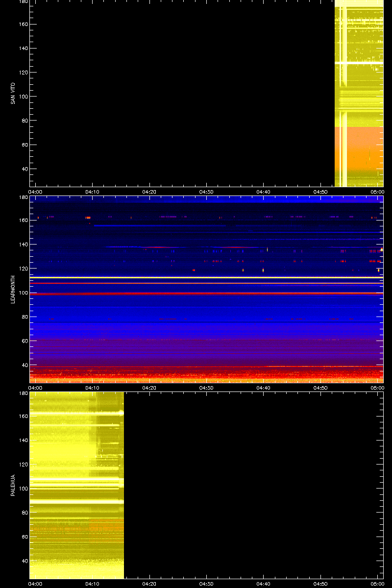The image size is (392, 588).
Task: Click 05:00 time label under SAN VITO panel
Action: pyautogui.click(x=377, y=192)
